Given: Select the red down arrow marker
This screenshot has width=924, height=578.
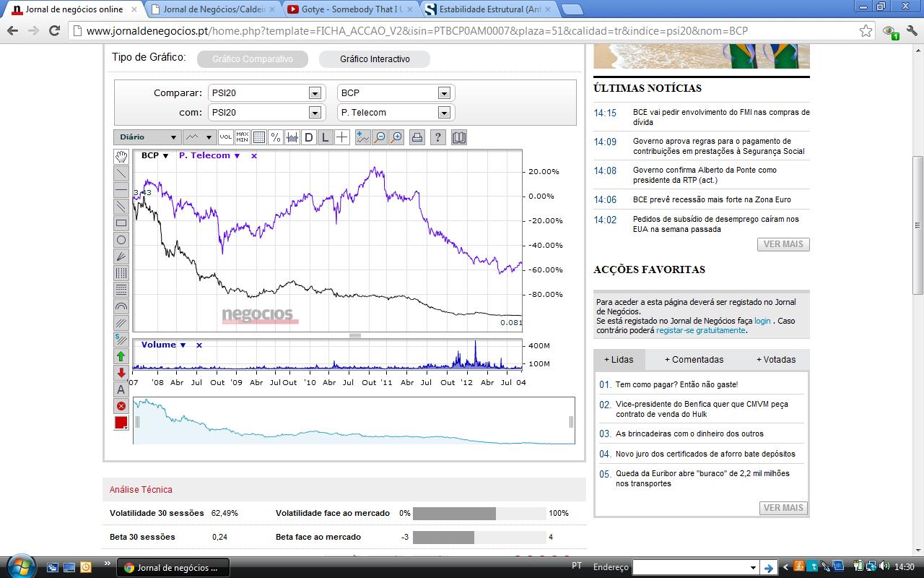Looking at the screenshot, I should (121, 373).
